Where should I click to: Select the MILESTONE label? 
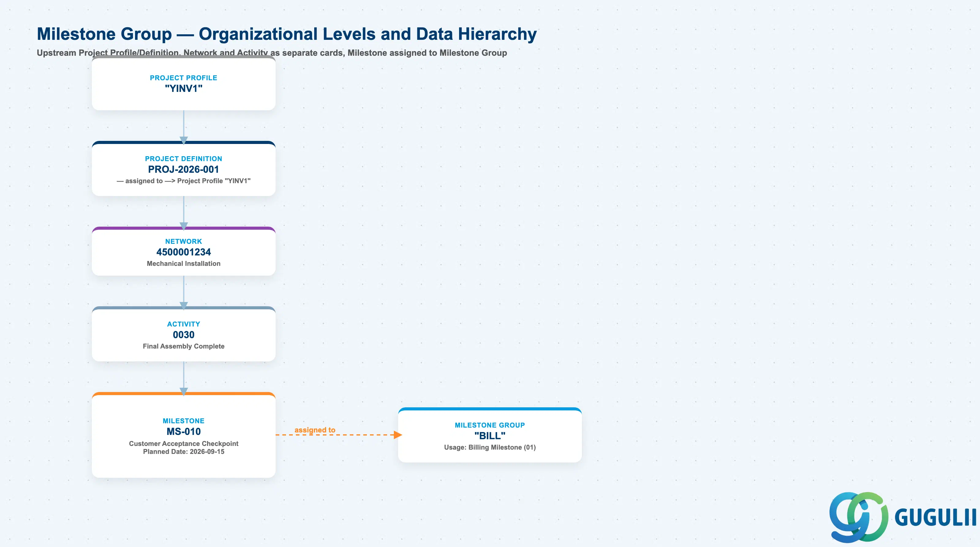183,421
